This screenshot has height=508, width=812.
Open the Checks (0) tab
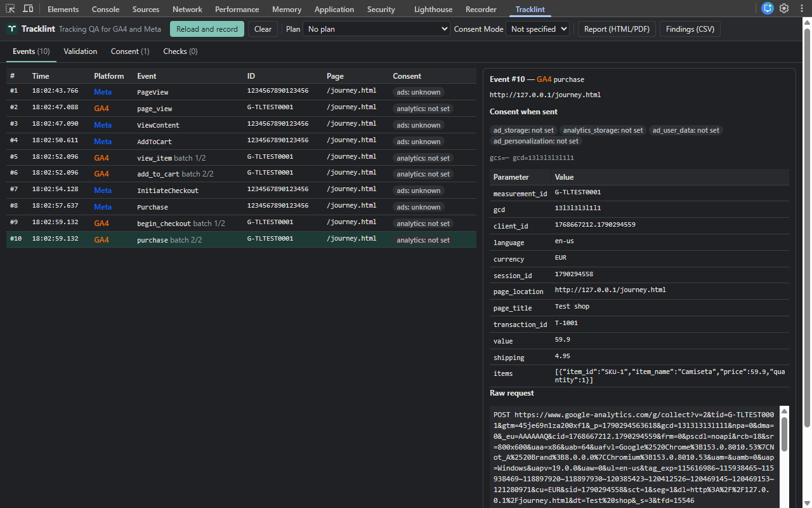point(180,51)
